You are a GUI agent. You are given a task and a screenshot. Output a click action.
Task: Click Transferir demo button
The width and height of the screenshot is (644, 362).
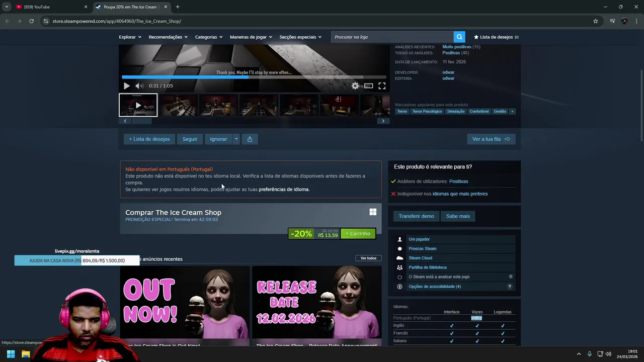(x=416, y=216)
